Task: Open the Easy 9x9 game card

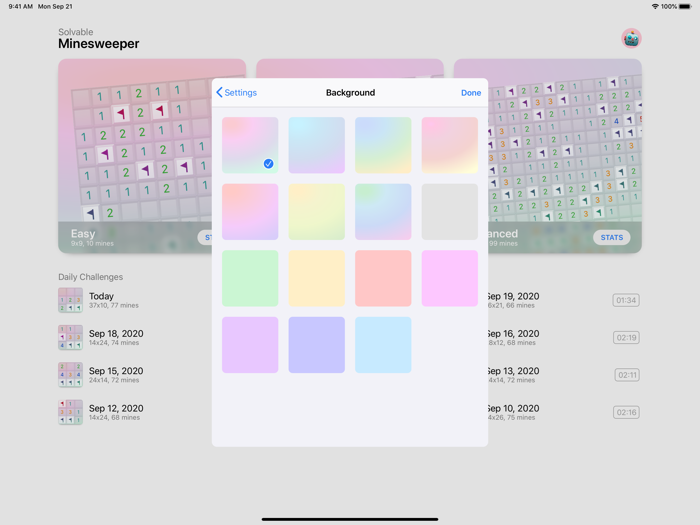Action: [x=135, y=156]
